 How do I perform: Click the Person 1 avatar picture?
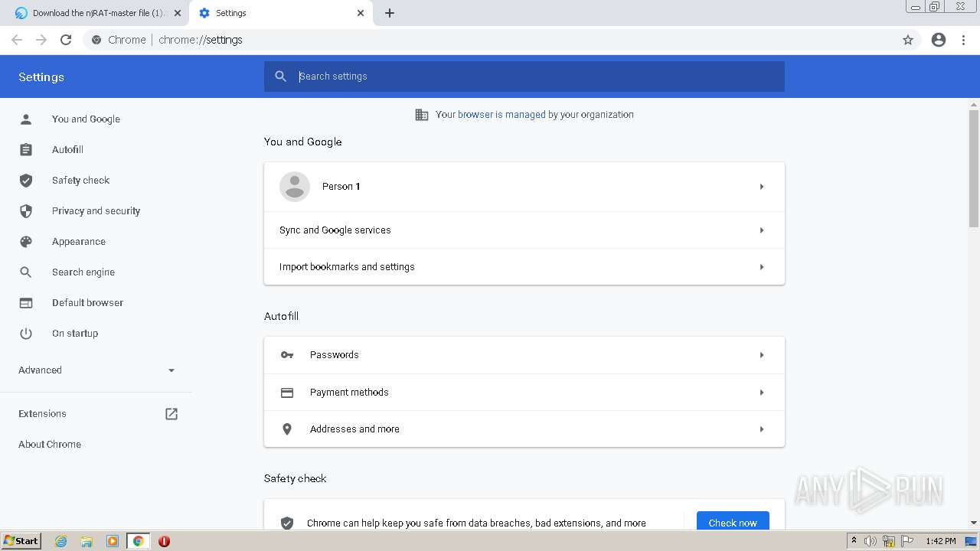[295, 187]
